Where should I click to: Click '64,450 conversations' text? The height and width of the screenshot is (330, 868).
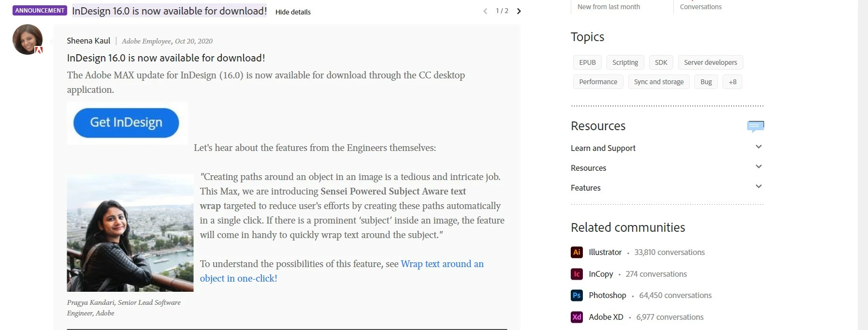click(675, 295)
